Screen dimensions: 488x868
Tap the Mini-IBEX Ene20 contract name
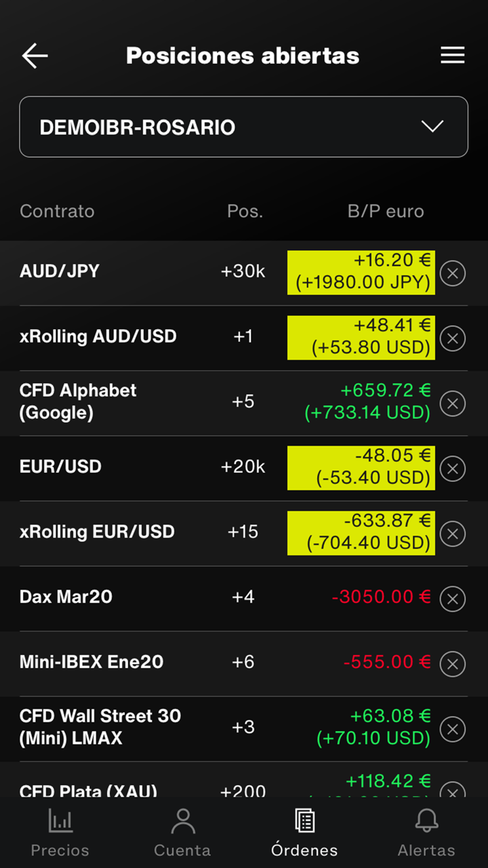[x=91, y=663]
